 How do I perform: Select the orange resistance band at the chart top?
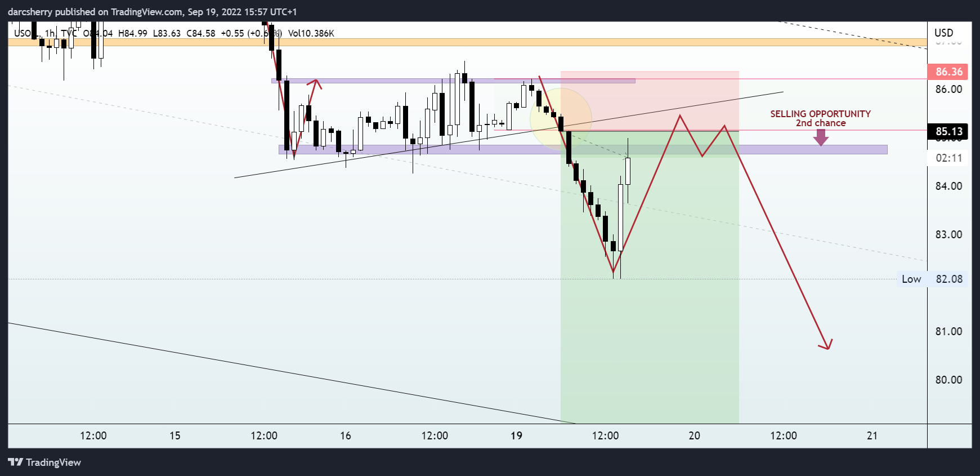[467, 42]
